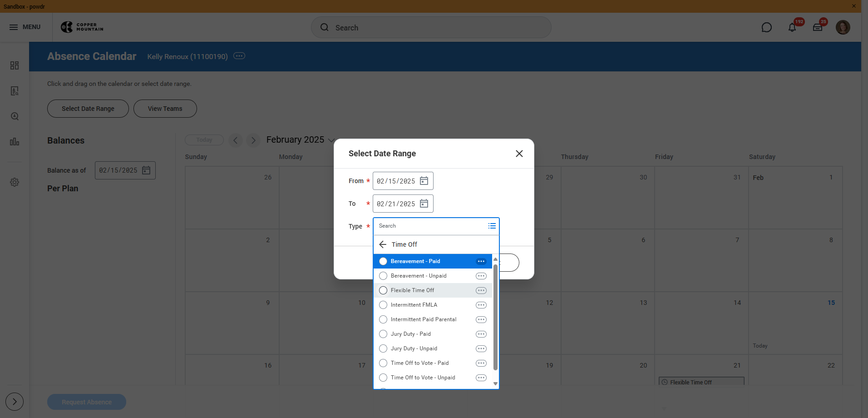Open the settings gear sidebar icon

[x=15, y=182]
